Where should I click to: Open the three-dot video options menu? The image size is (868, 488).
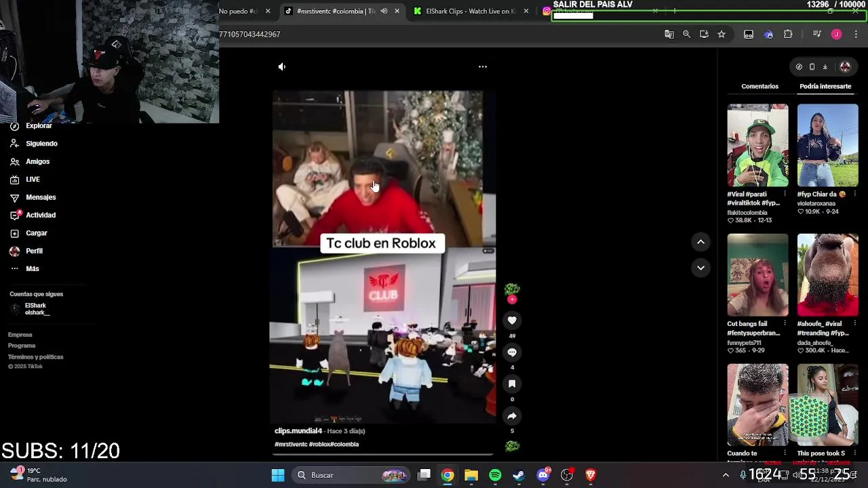[483, 66]
